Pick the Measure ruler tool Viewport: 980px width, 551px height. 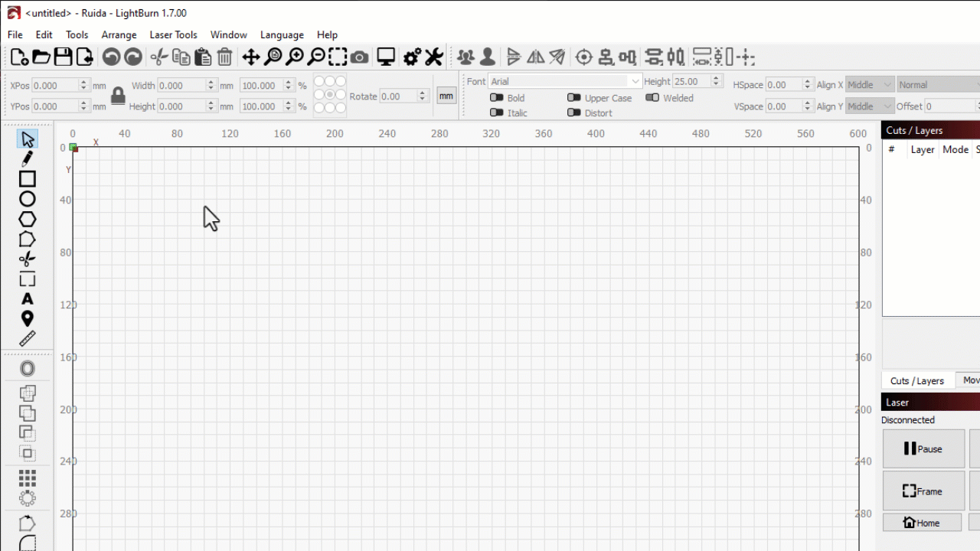coord(28,339)
